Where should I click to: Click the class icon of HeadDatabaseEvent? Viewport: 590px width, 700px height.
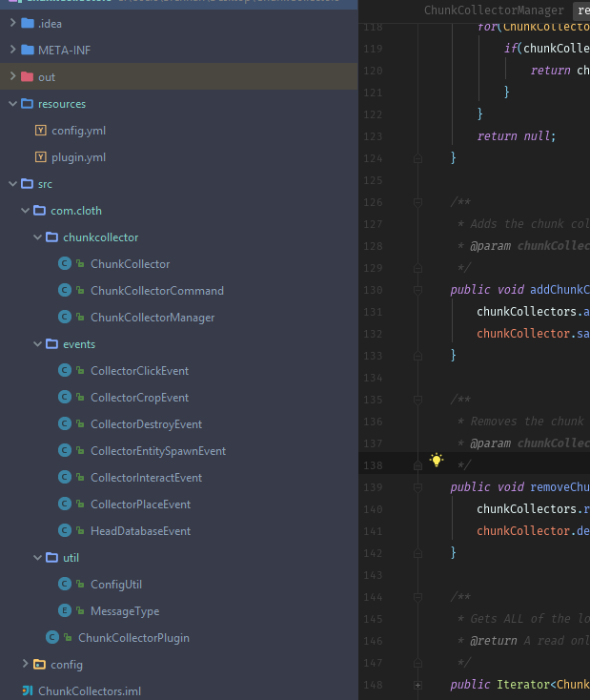[65, 530]
